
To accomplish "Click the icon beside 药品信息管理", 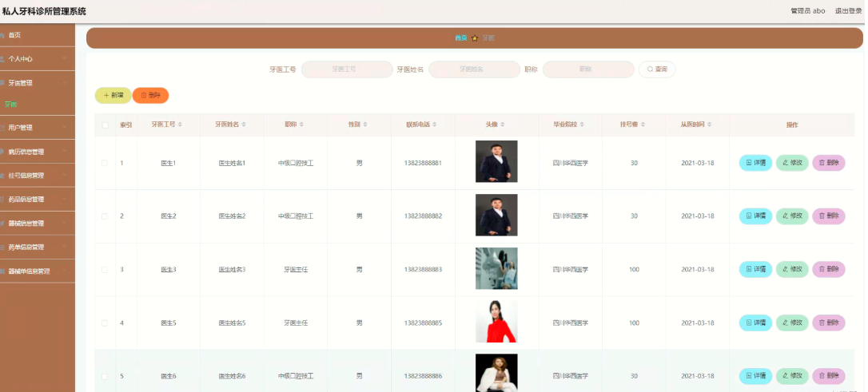I will pos(2,199).
